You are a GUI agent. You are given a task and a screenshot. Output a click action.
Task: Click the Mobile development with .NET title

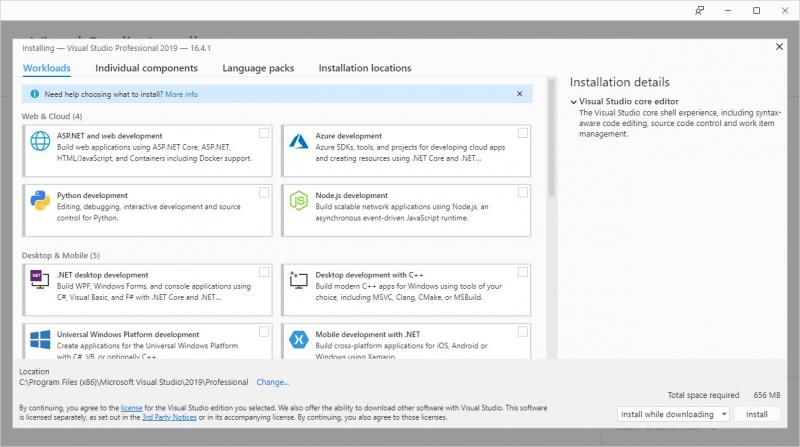click(368, 334)
